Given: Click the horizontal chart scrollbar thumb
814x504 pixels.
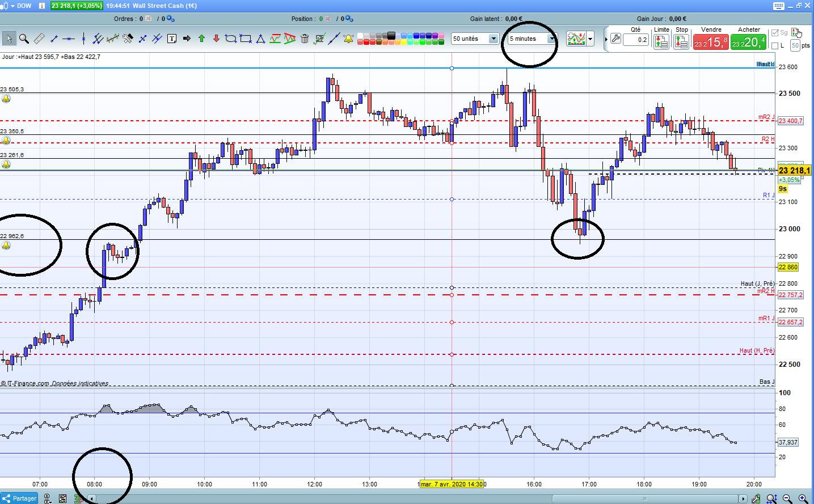Looking at the screenshot, I should coord(644,499).
